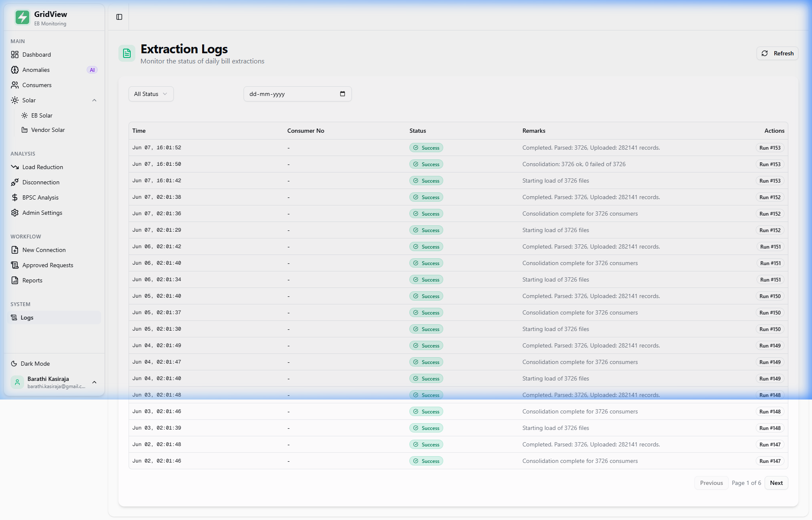Click the Load Reduction trend icon
Image resolution: width=812 pixels, height=520 pixels.
tap(15, 167)
